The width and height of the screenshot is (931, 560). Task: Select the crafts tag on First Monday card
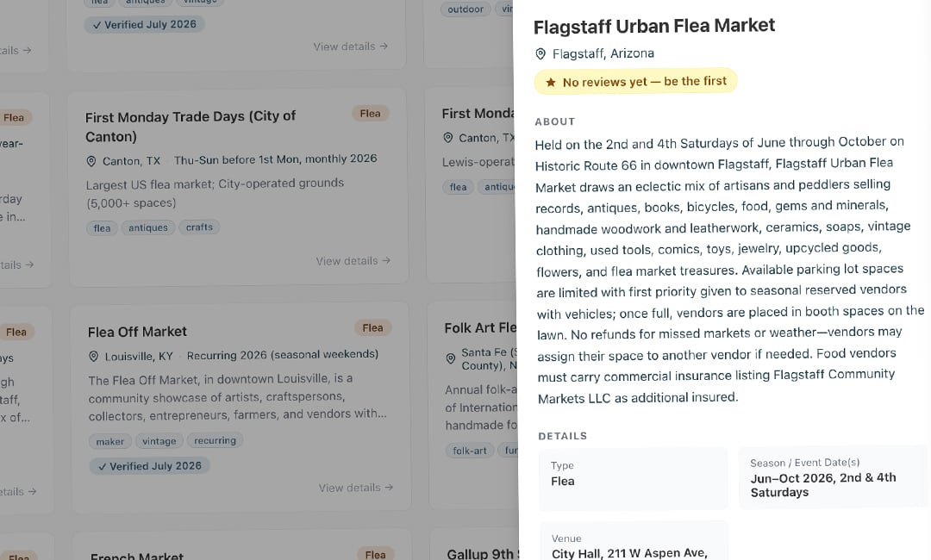click(199, 227)
